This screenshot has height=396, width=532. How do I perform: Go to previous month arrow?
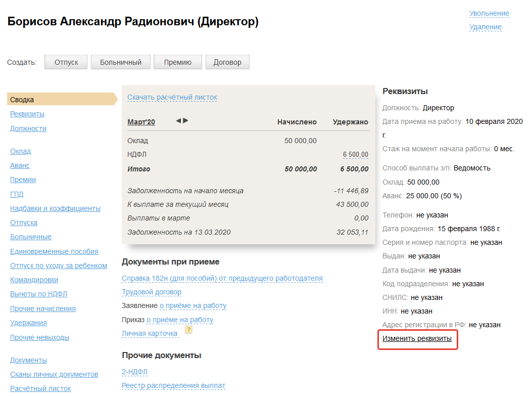tap(178, 121)
